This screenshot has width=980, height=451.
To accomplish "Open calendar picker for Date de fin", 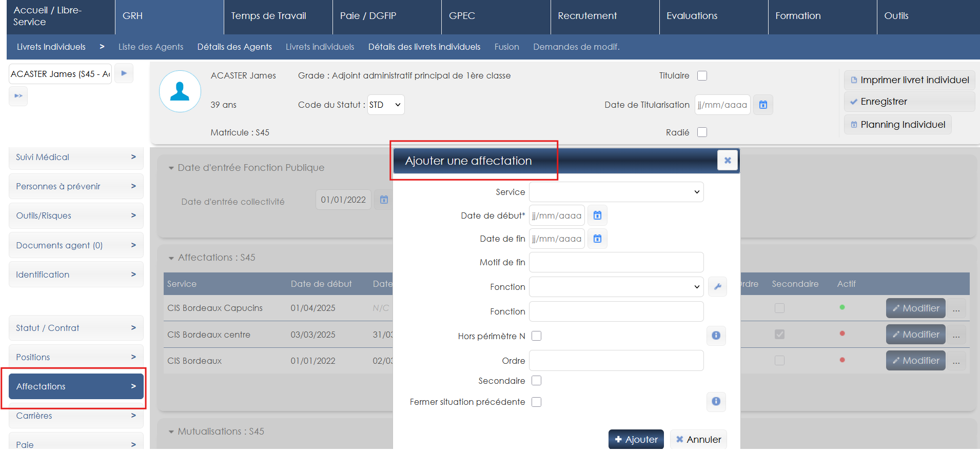I will point(597,239).
